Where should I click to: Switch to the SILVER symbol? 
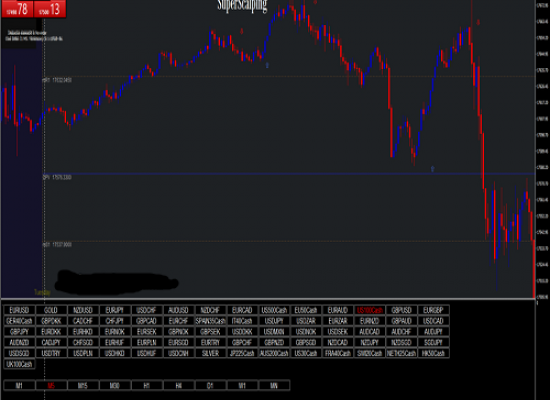click(x=210, y=353)
